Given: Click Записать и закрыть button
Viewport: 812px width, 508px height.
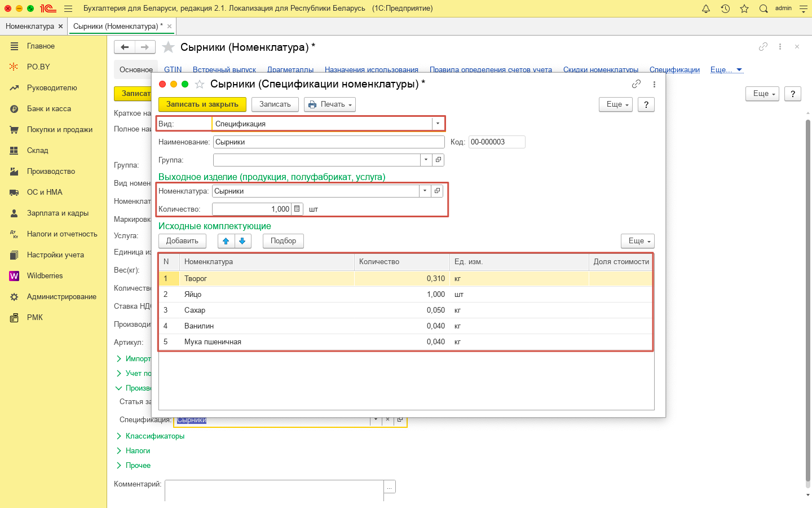Looking at the screenshot, I should pos(202,104).
